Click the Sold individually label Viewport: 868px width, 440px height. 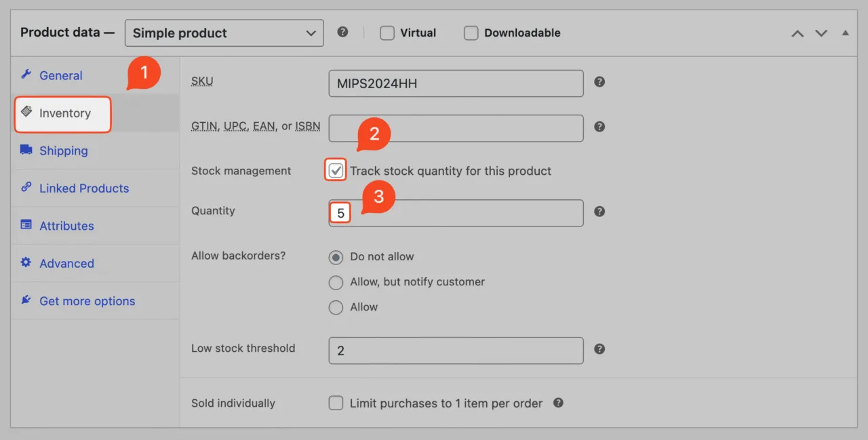[233, 403]
